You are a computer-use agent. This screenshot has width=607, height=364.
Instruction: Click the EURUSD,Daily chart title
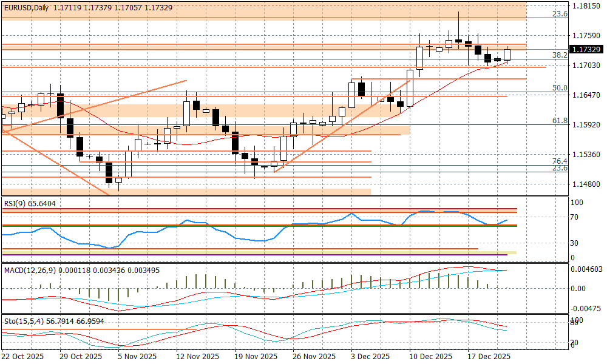click(x=25, y=7)
